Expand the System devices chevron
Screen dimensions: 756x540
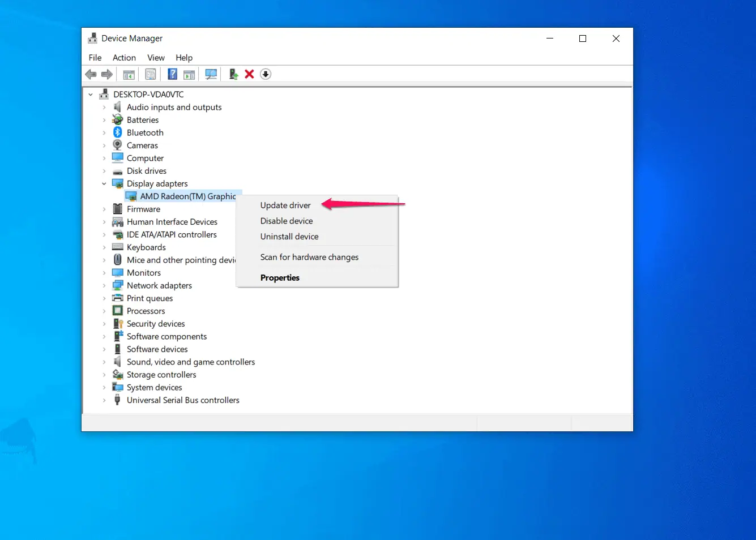[104, 387]
